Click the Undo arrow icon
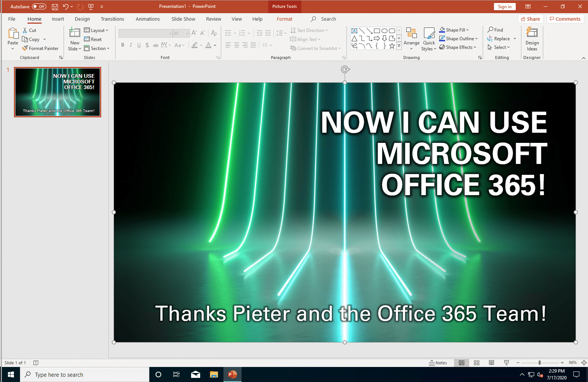 click(65, 6)
